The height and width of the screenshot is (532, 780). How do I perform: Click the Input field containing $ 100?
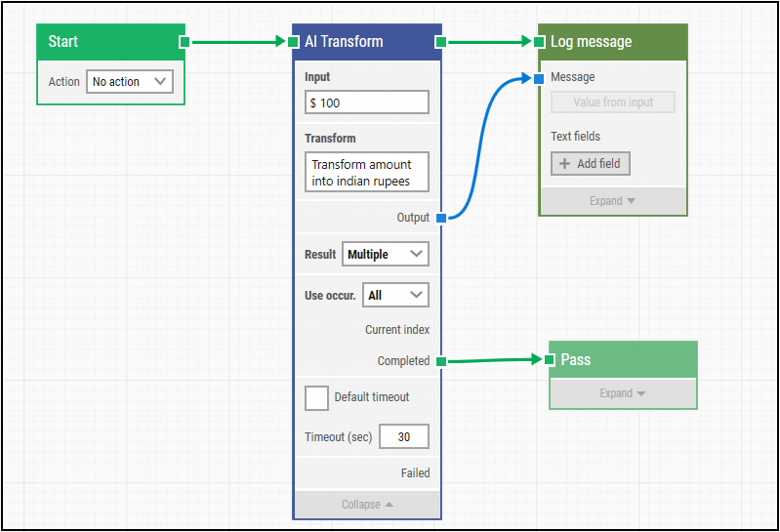tap(366, 102)
